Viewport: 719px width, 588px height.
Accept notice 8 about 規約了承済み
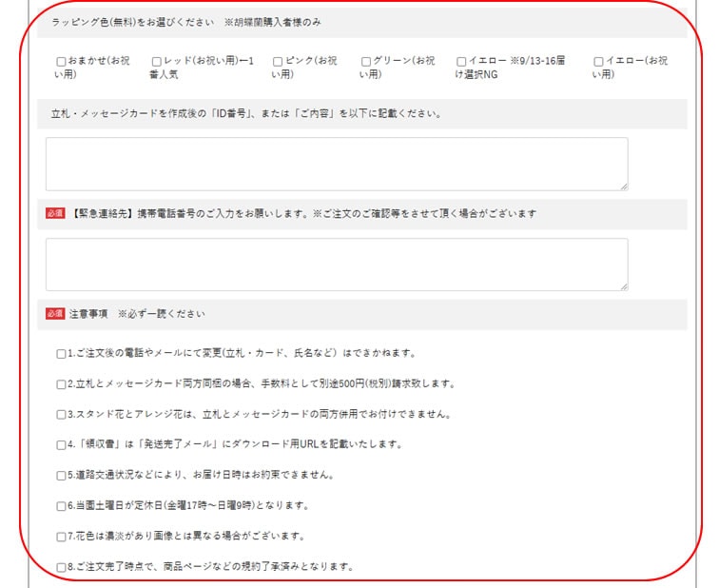click(62, 567)
